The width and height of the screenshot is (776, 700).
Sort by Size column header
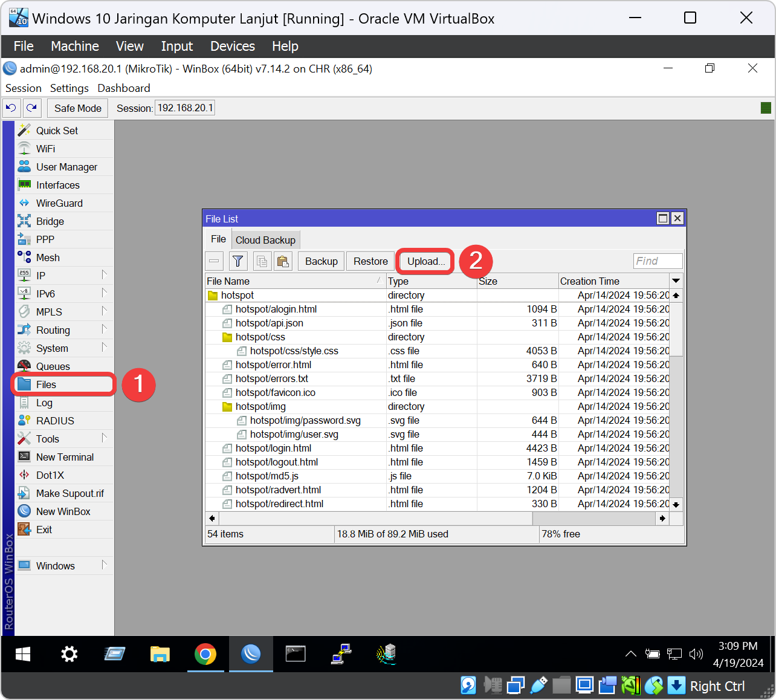click(517, 281)
